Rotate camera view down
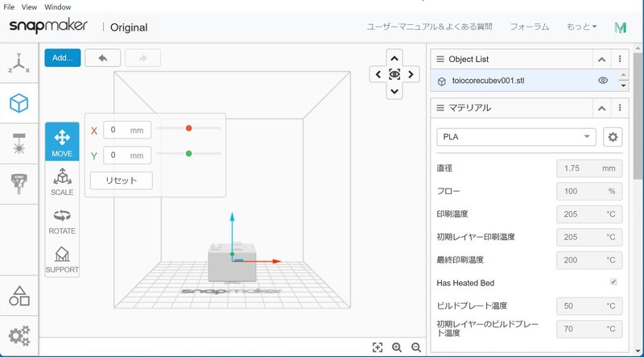This screenshot has width=644, height=357. (x=394, y=91)
